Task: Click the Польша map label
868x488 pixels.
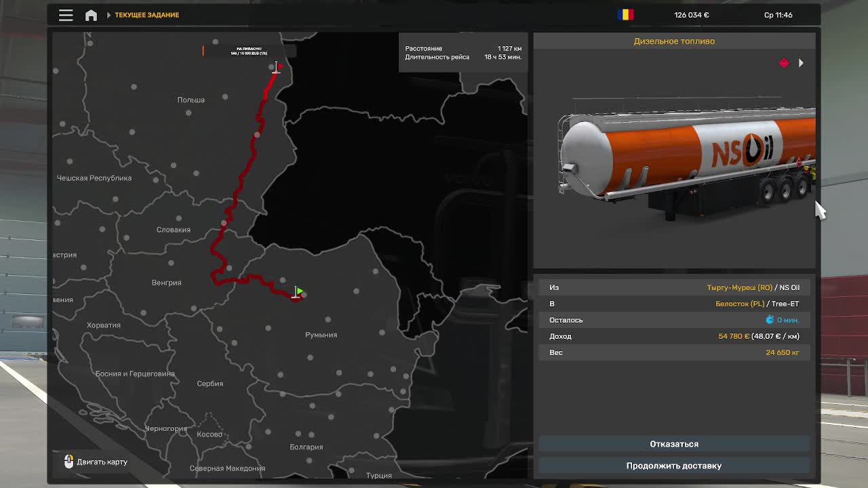Action: (x=191, y=100)
